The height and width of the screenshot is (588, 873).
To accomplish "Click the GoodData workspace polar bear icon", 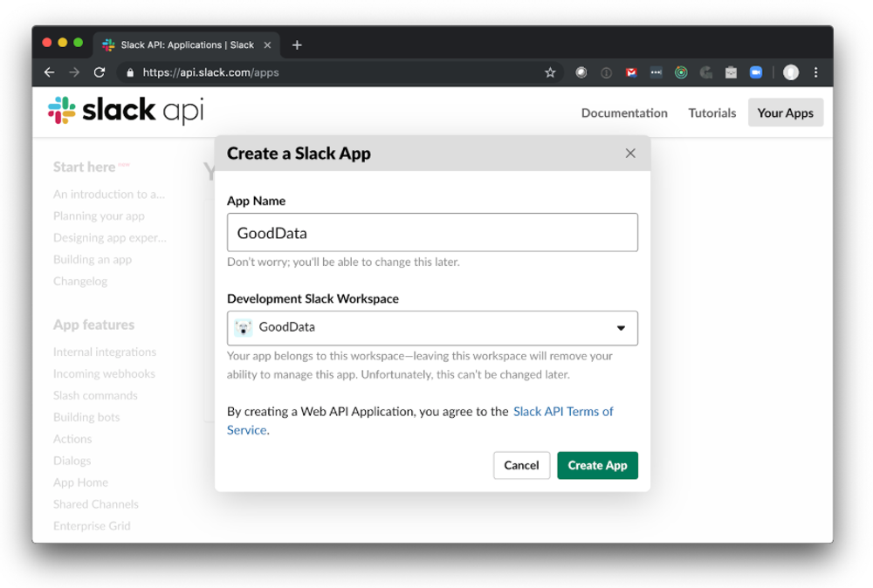I will pos(244,327).
